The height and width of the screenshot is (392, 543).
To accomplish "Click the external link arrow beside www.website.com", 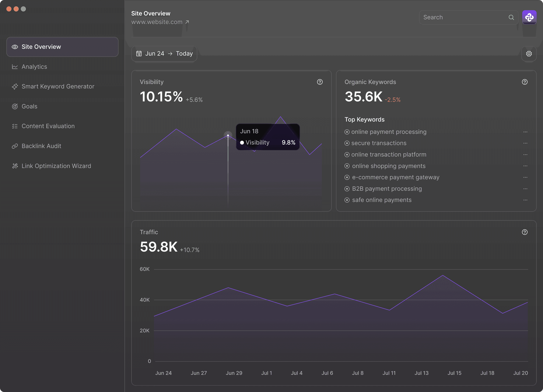I will 187,22.
